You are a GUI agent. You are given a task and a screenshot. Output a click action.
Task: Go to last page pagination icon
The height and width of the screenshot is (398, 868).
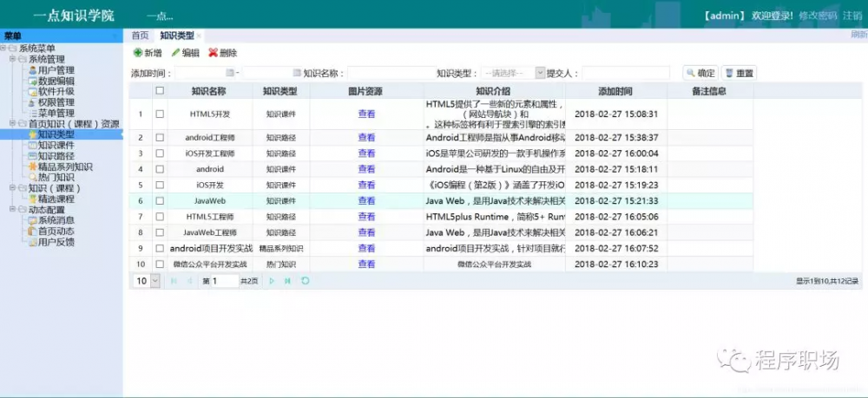pos(288,281)
